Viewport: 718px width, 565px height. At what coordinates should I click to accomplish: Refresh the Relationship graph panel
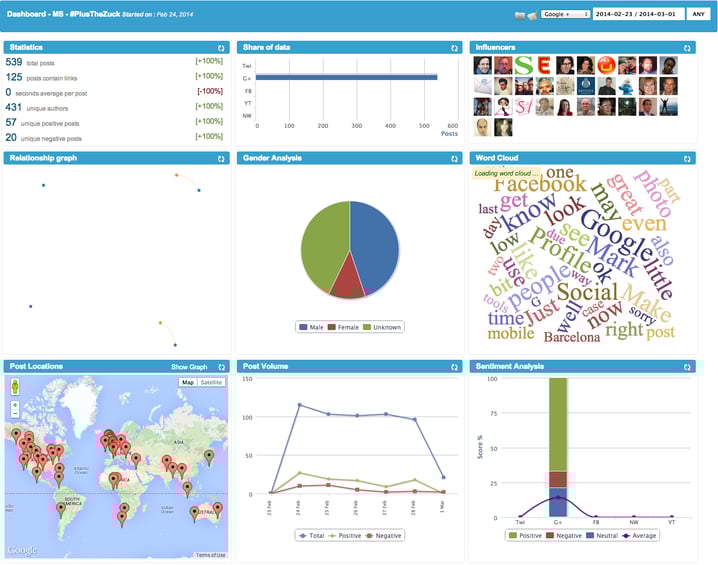[x=221, y=158]
